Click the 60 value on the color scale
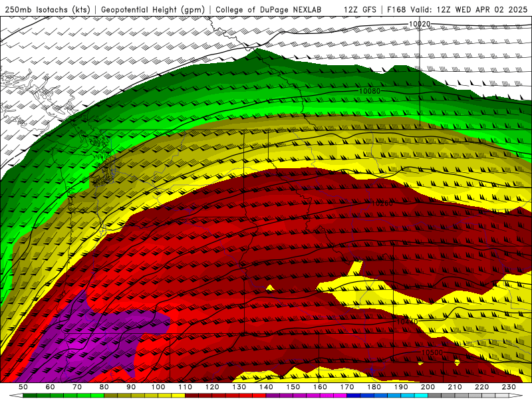The image size is (532, 399). coord(50,387)
